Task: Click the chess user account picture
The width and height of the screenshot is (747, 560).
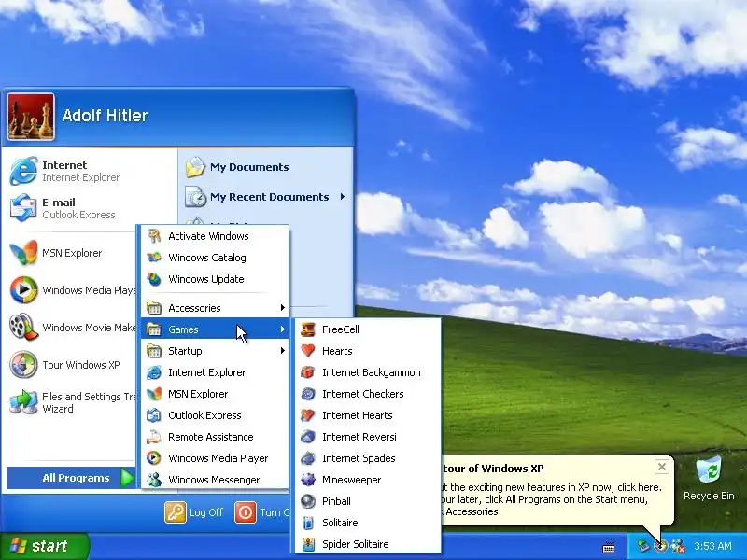Action: (31, 117)
